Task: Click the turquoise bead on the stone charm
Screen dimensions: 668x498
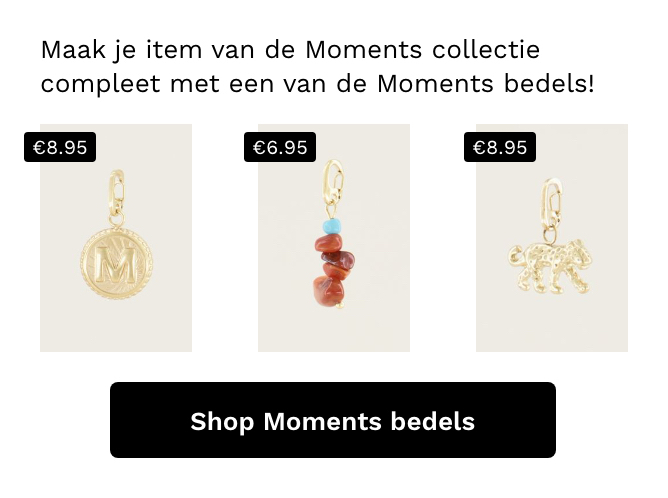Action: pos(332,226)
